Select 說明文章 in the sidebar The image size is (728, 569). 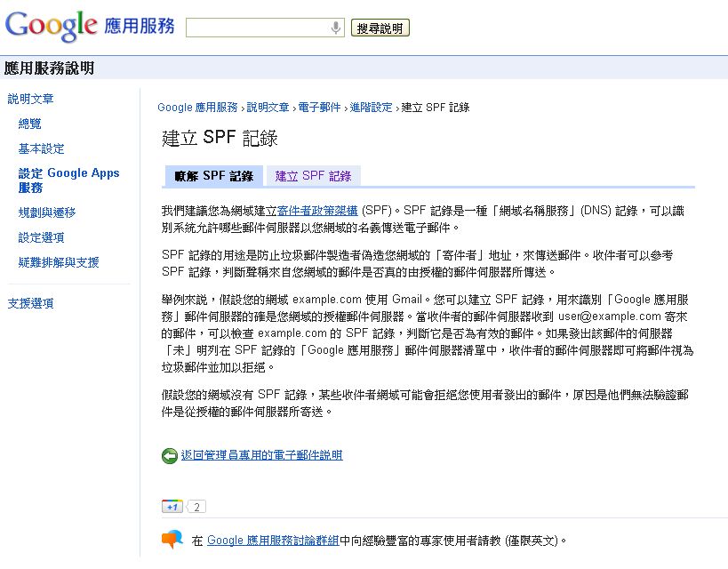click(30, 99)
